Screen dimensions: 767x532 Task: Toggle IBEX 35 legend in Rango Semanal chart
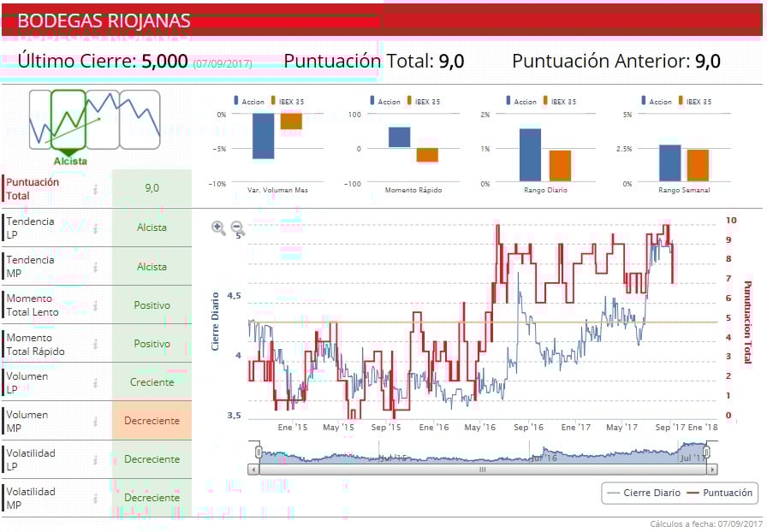(694, 101)
